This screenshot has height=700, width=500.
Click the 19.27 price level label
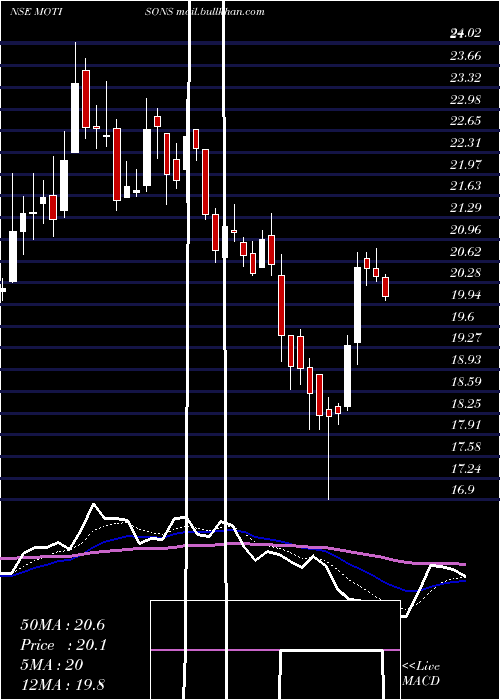[x=466, y=338]
